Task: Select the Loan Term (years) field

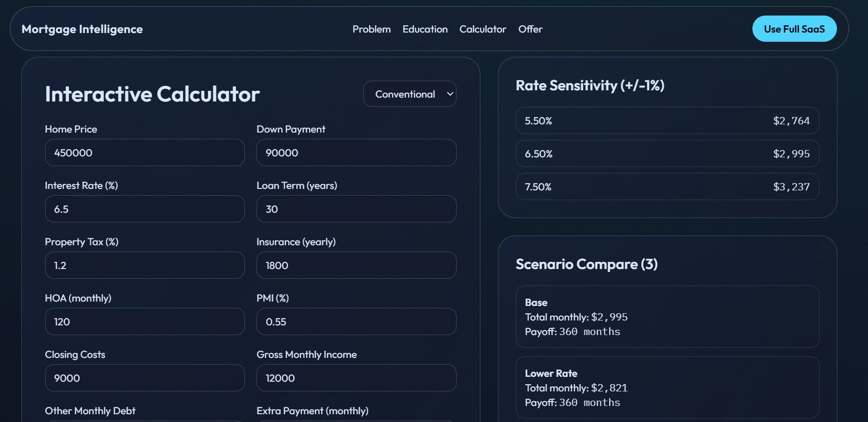Action: [x=356, y=209]
